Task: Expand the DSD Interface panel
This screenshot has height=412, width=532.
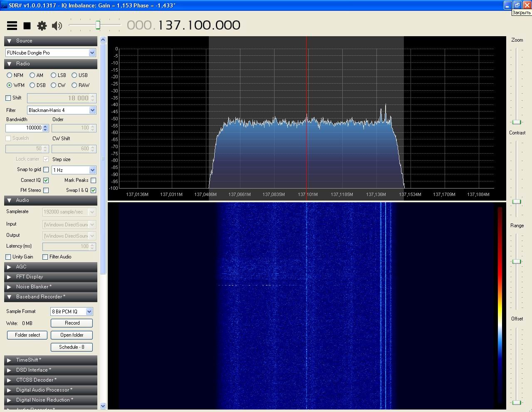Action: click(x=51, y=370)
